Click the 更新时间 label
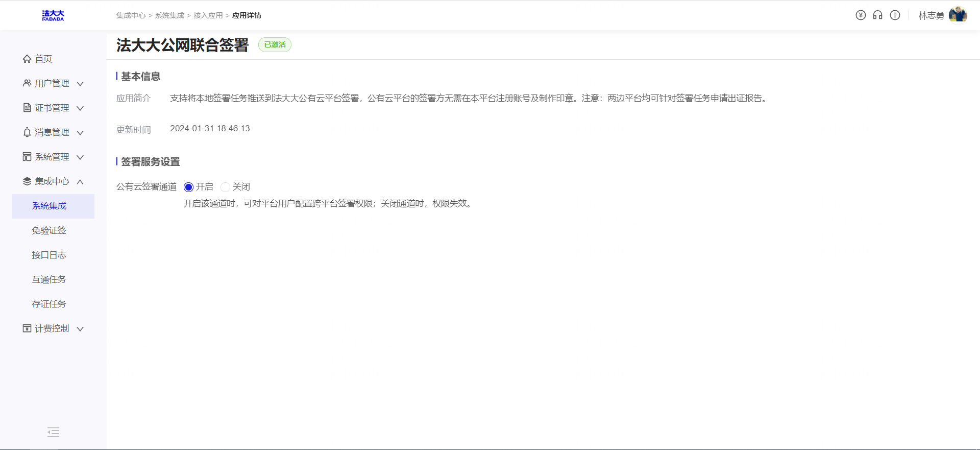Viewport: 980px width, 450px height. (134, 130)
